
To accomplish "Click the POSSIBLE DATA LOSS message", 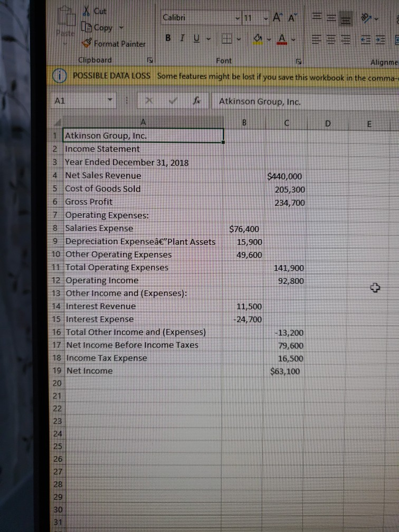I will coord(112,75).
